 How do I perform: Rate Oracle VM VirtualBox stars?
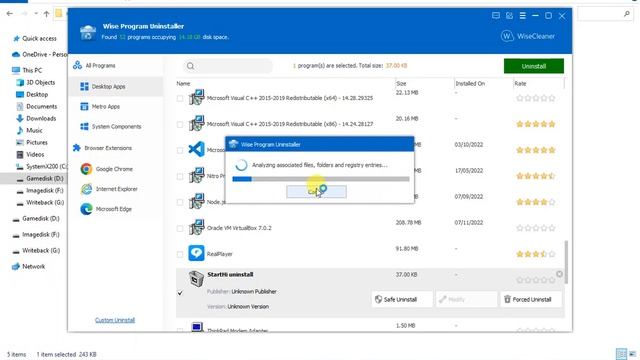[536, 228]
